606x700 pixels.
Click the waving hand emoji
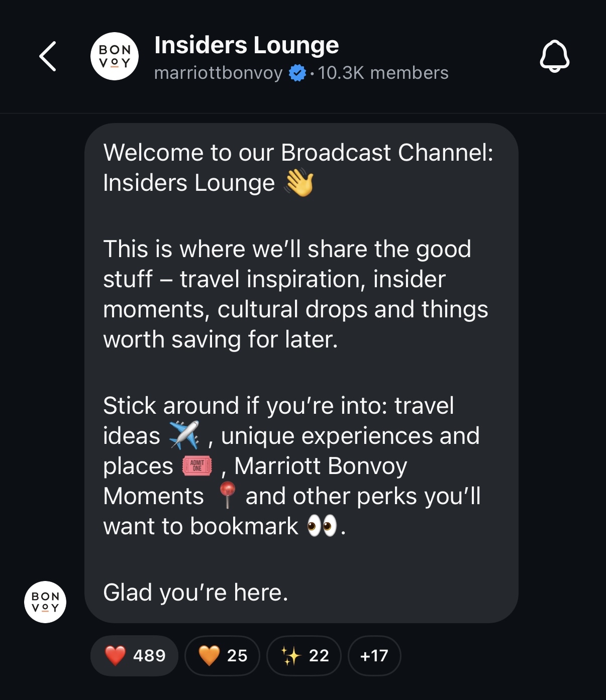coord(299,183)
